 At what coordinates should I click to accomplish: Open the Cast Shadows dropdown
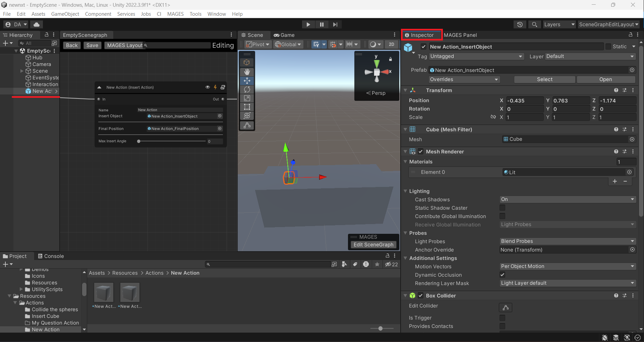pyautogui.click(x=568, y=199)
